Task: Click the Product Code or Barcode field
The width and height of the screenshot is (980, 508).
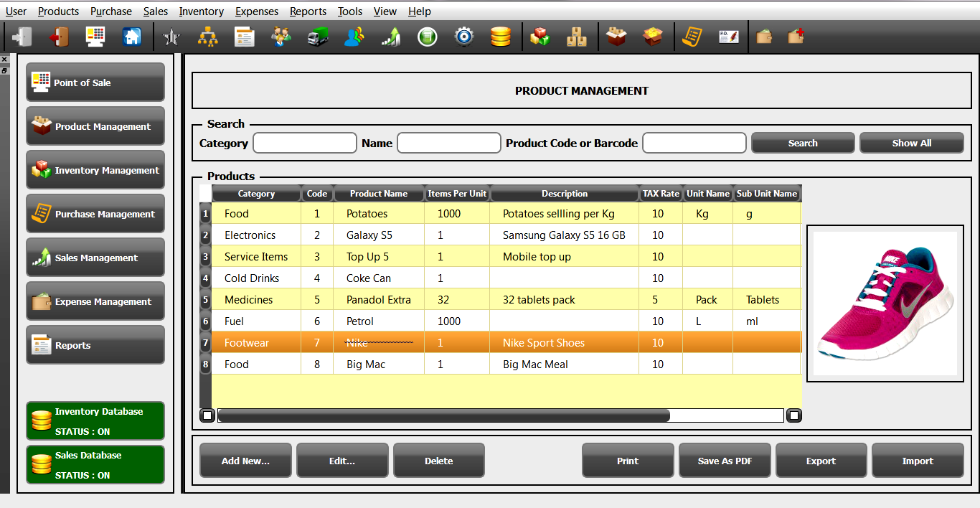Action: [694, 143]
